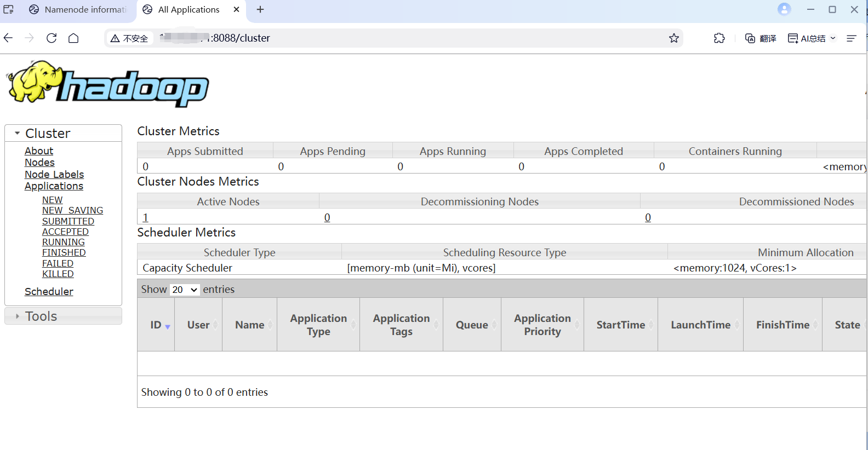Filter applications by FAILED state
The height and width of the screenshot is (450, 868).
pyautogui.click(x=58, y=263)
